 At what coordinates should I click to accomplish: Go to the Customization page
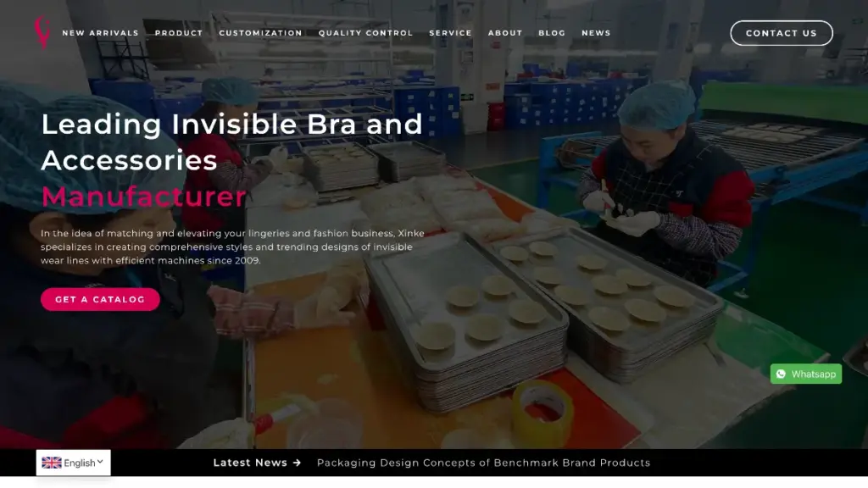point(260,33)
